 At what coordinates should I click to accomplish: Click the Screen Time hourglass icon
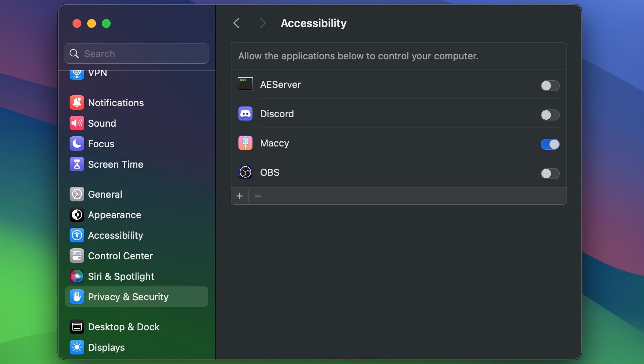[77, 164]
